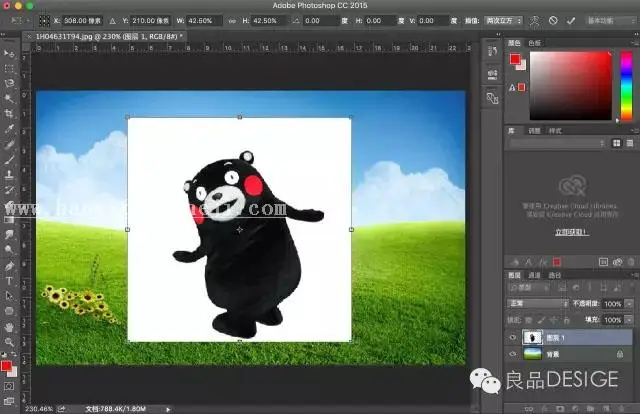Select the Brush tool
The height and width of the screenshot is (414, 640).
coord(9,159)
